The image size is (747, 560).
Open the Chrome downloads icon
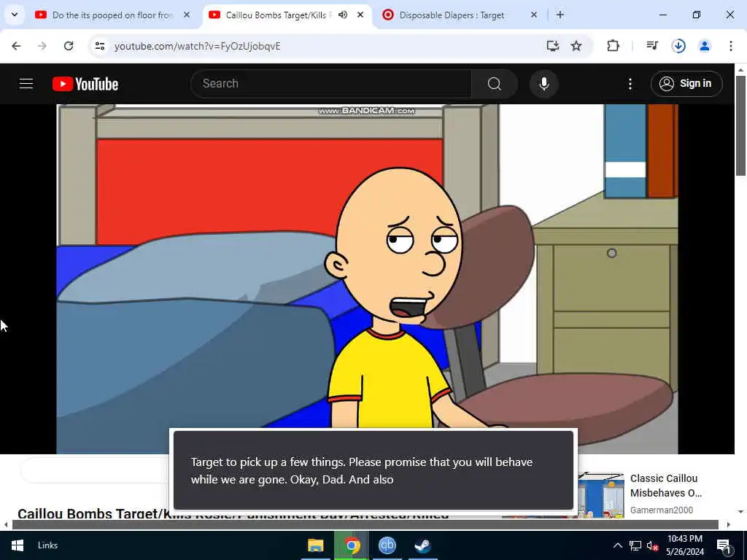678,46
